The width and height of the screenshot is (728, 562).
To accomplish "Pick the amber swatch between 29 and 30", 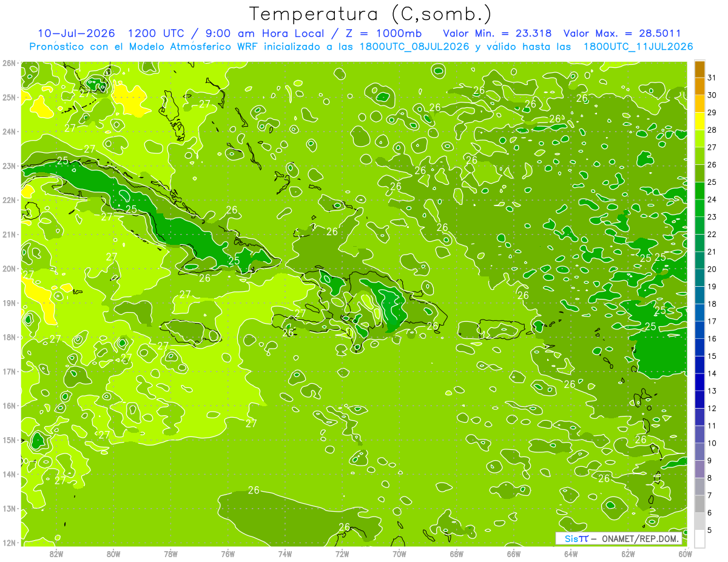I will tap(699, 104).
